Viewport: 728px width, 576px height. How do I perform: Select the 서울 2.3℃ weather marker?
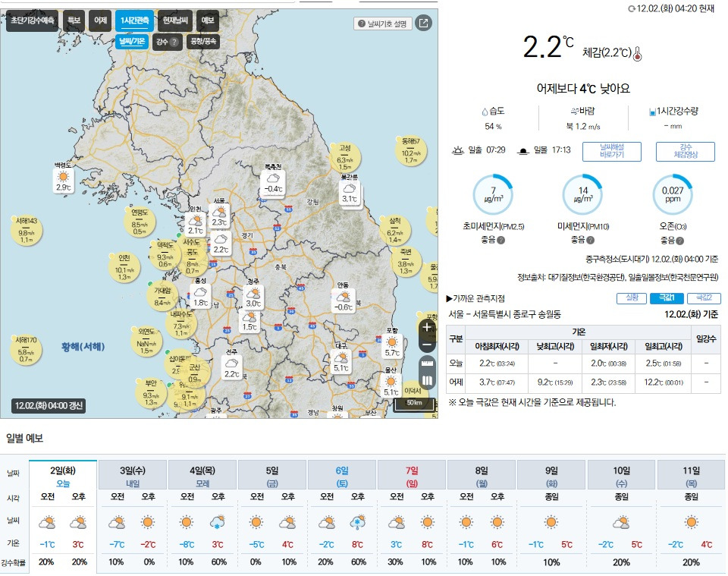coord(219,216)
